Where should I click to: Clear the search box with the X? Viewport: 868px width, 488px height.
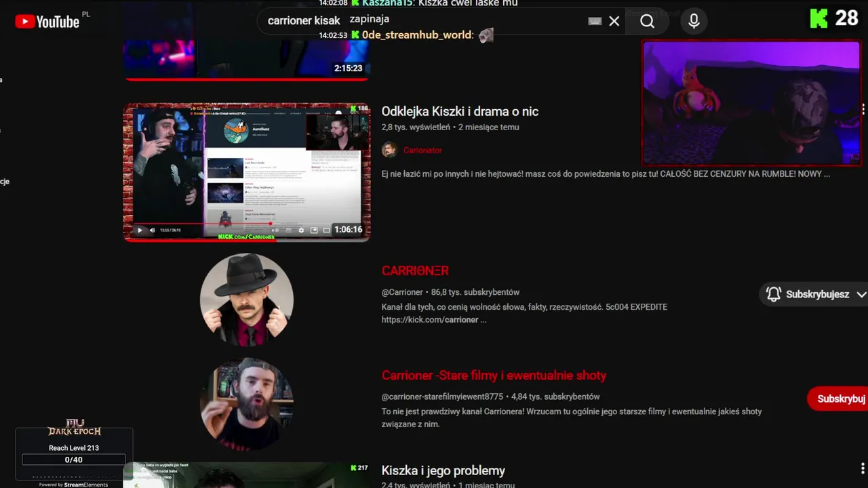(614, 21)
